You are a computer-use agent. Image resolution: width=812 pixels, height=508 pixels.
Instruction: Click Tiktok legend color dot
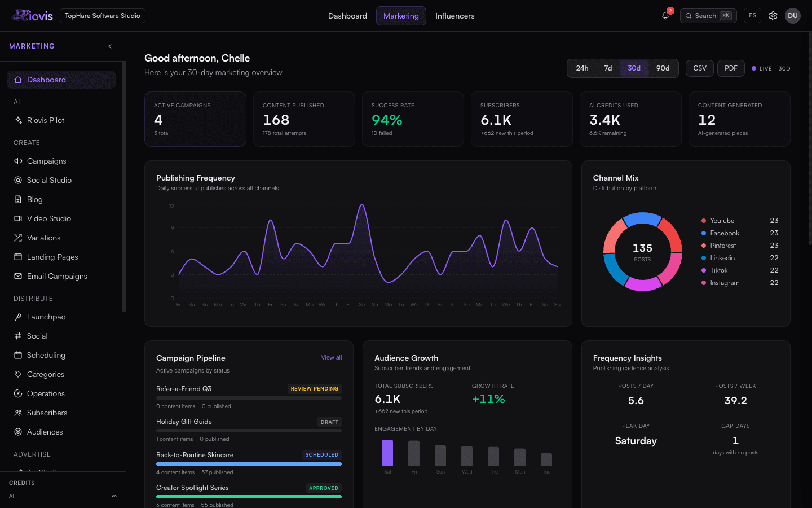(x=704, y=270)
